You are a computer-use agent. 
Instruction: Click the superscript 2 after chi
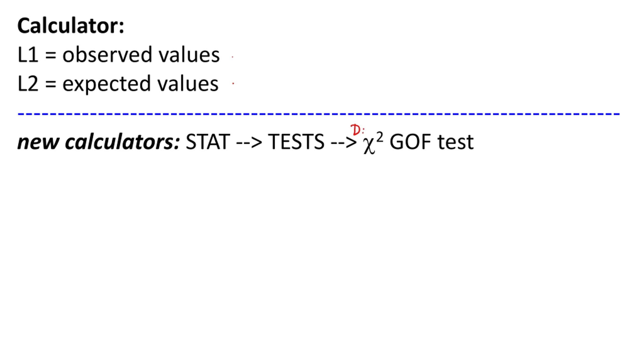click(380, 138)
